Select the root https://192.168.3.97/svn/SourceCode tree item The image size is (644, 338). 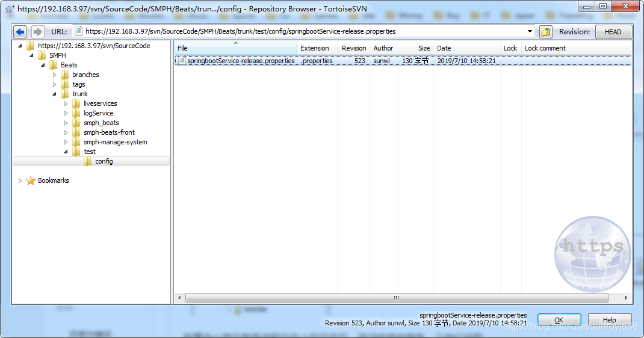tap(94, 46)
